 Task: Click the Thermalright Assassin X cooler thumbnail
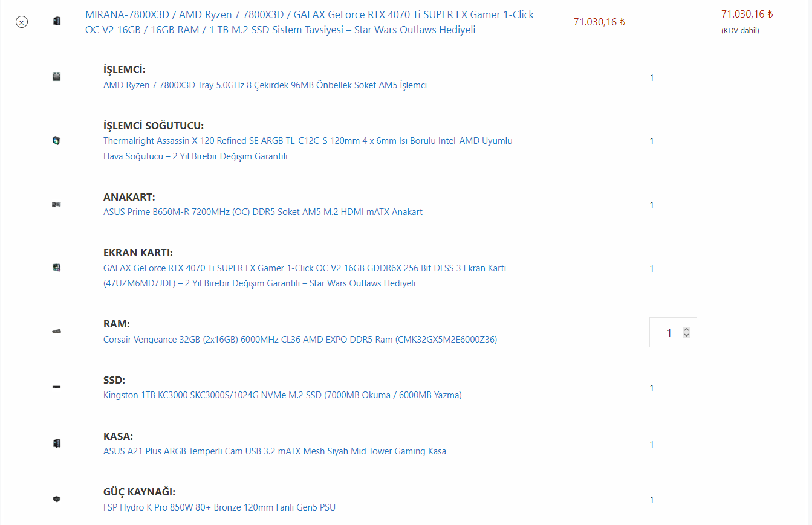tap(57, 141)
